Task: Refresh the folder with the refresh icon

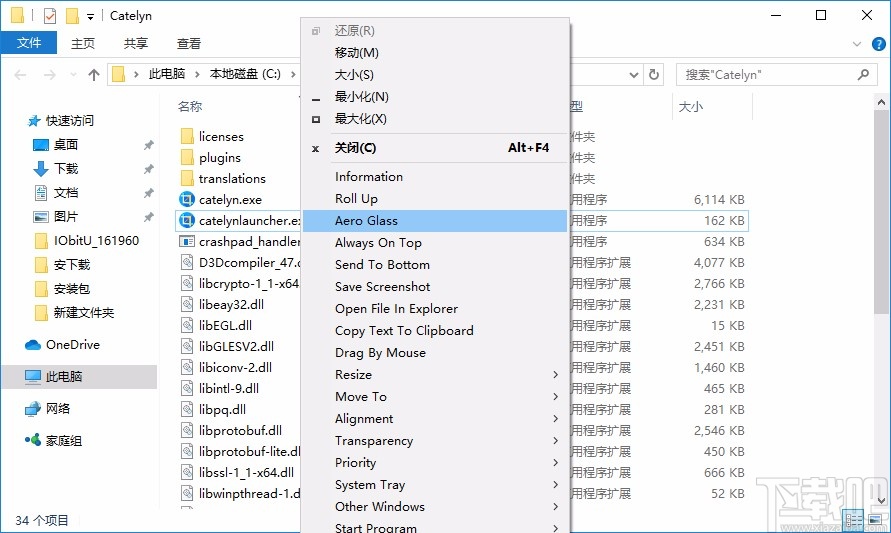Action: coord(654,74)
